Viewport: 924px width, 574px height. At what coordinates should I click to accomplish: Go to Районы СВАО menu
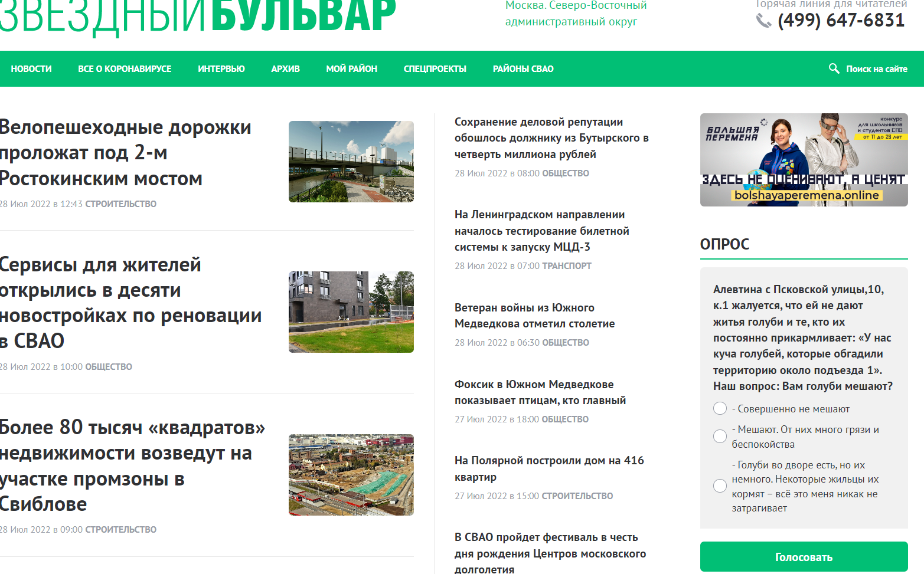[523, 69]
